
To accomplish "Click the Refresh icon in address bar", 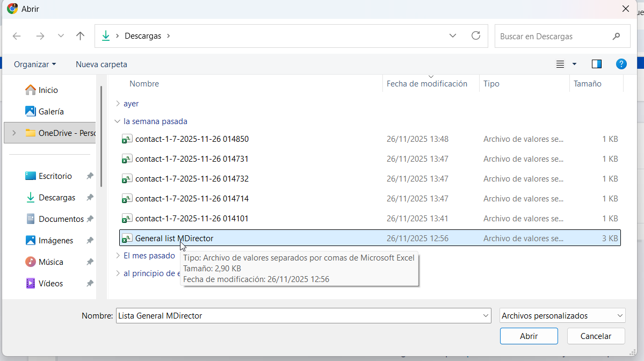I will 475,36.
